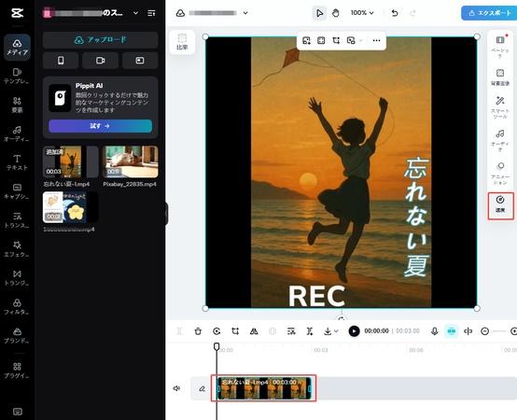
Task: Open the オーディオ audio sidebar tab
Action: pyautogui.click(x=17, y=133)
